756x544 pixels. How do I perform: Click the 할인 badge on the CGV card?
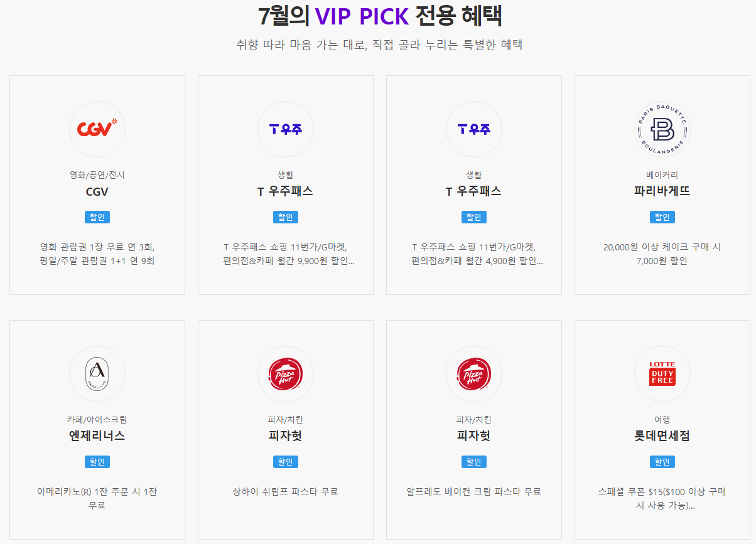click(x=97, y=216)
